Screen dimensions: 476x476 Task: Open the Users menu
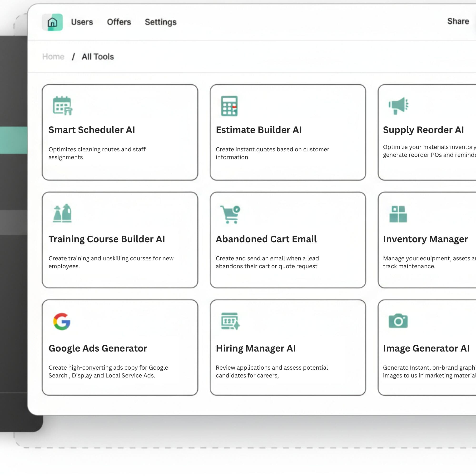coord(82,22)
